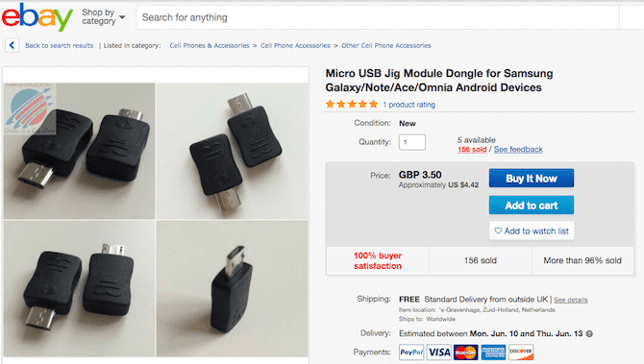This screenshot has width=644, height=364.
Task: Click the single upright dongle photo
Action: point(232,288)
